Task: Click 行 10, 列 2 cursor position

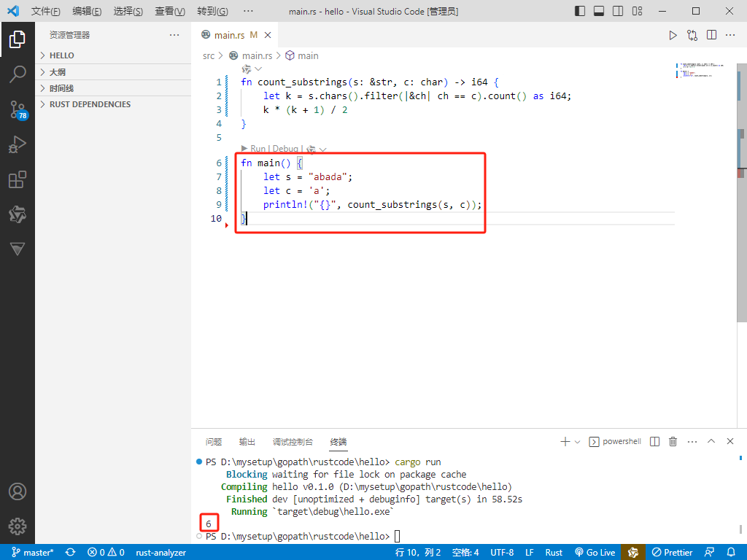Action: (418, 553)
